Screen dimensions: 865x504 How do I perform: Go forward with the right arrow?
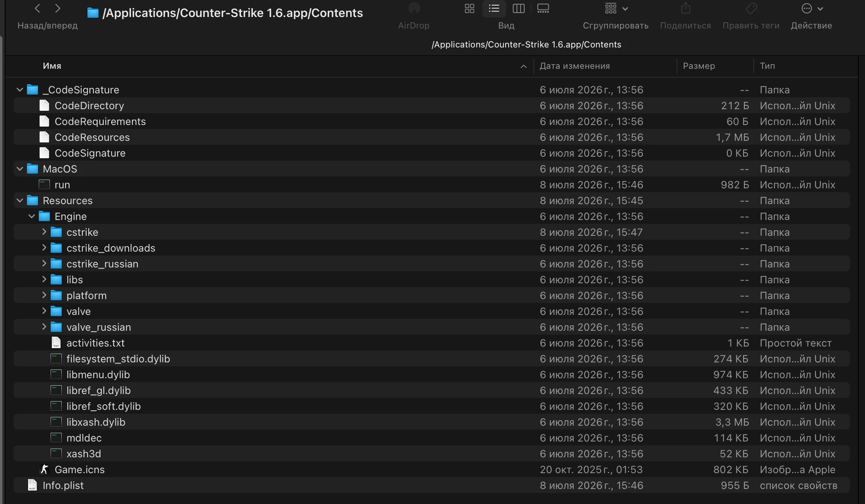(58, 8)
